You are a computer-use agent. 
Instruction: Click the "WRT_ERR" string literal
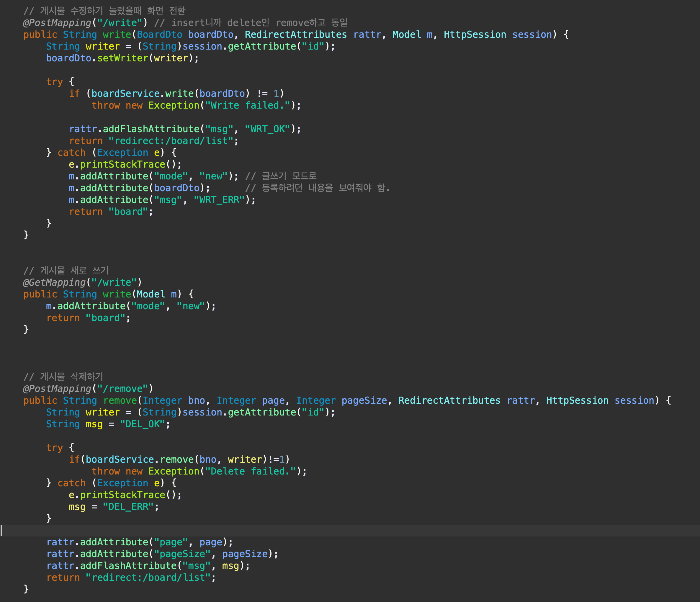(219, 200)
